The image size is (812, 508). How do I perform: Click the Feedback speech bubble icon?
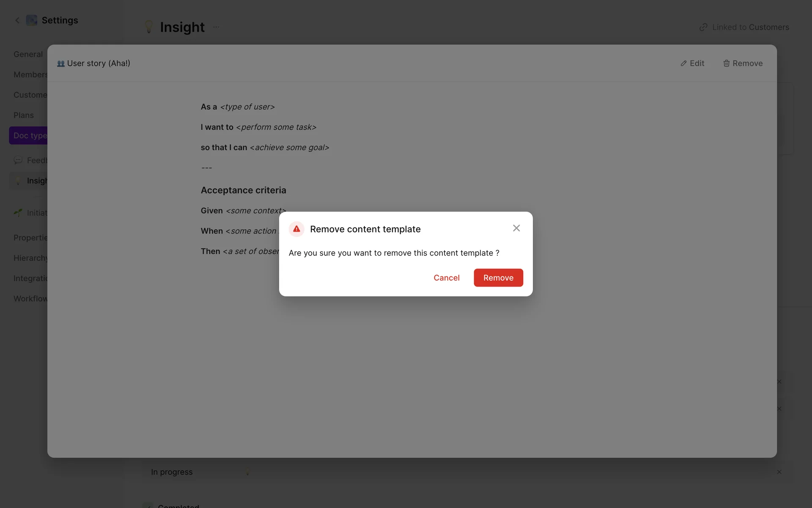[x=18, y=160]
